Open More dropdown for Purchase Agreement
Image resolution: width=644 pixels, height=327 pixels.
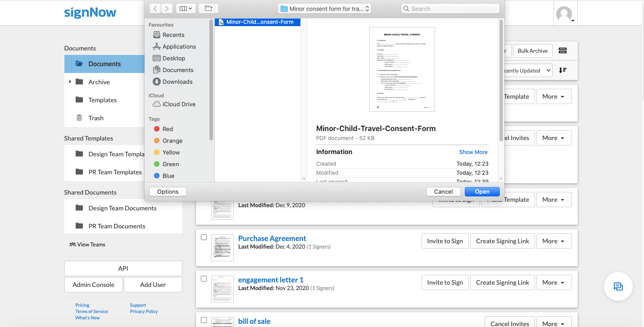click(x=554, y=241)
